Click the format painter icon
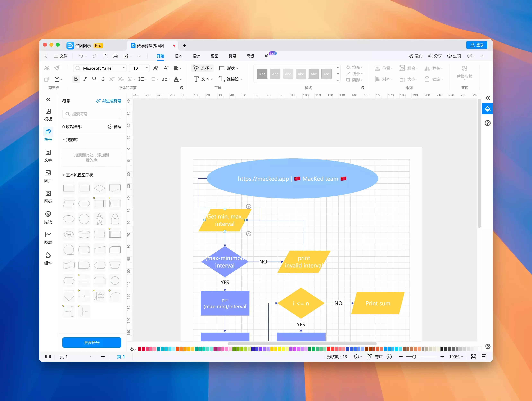Image resolution: width=532 pixels, height=401 pixels. [x=57, y=68]
